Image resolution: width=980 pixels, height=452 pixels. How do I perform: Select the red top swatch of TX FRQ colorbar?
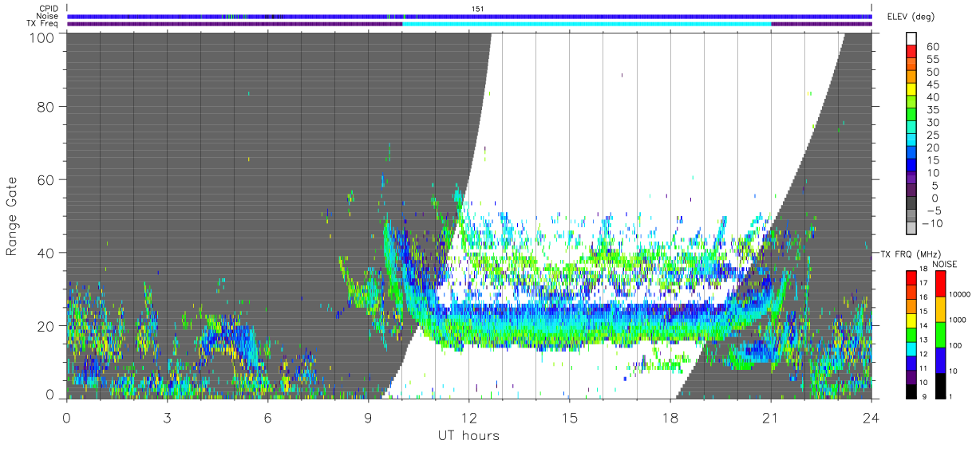pos(911,277)
